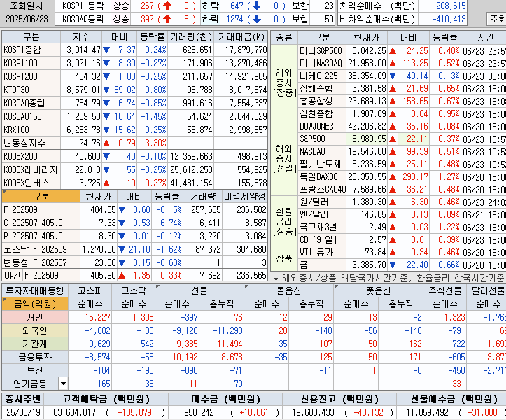Click the 풋옵션 column group header
Viewport: 506px width, 420px height.
click(378, 291)
